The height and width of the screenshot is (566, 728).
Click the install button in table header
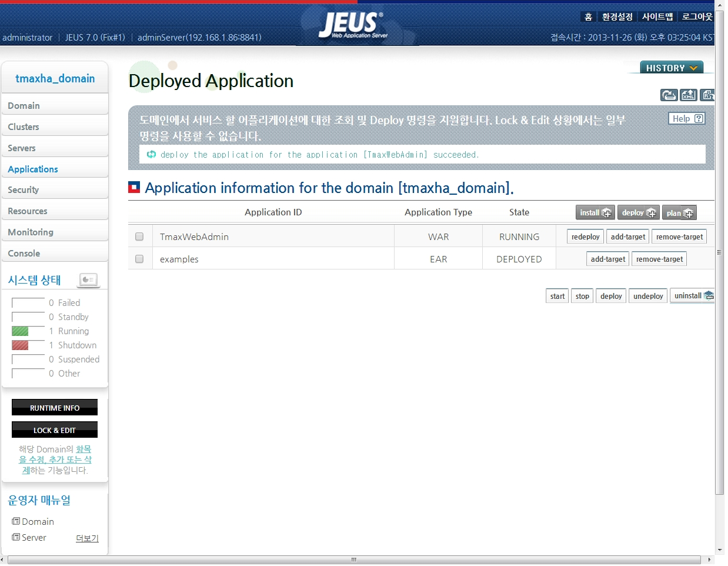click(x=595, y=212)
